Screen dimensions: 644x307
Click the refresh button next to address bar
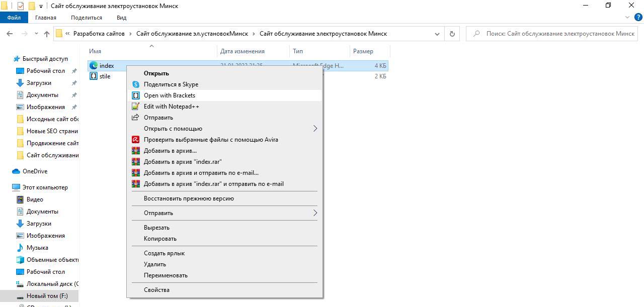[452, 34]
